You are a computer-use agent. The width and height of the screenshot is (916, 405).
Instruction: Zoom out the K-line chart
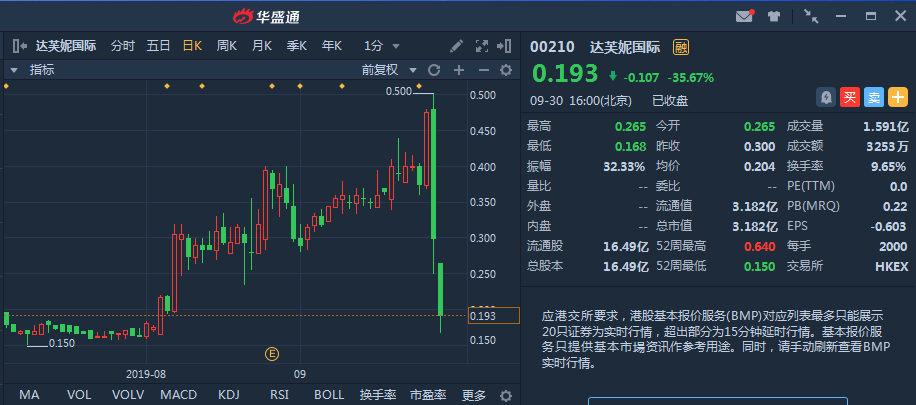click(483, 70)
